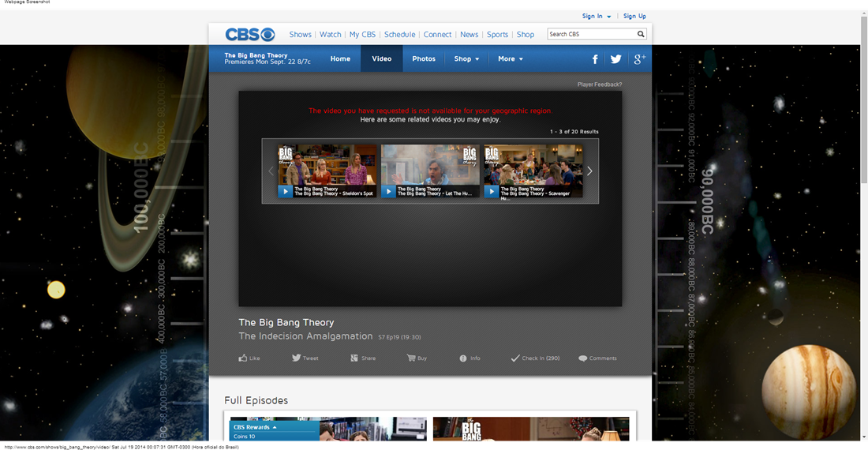Show next related videos arrow

click(589, 171)
